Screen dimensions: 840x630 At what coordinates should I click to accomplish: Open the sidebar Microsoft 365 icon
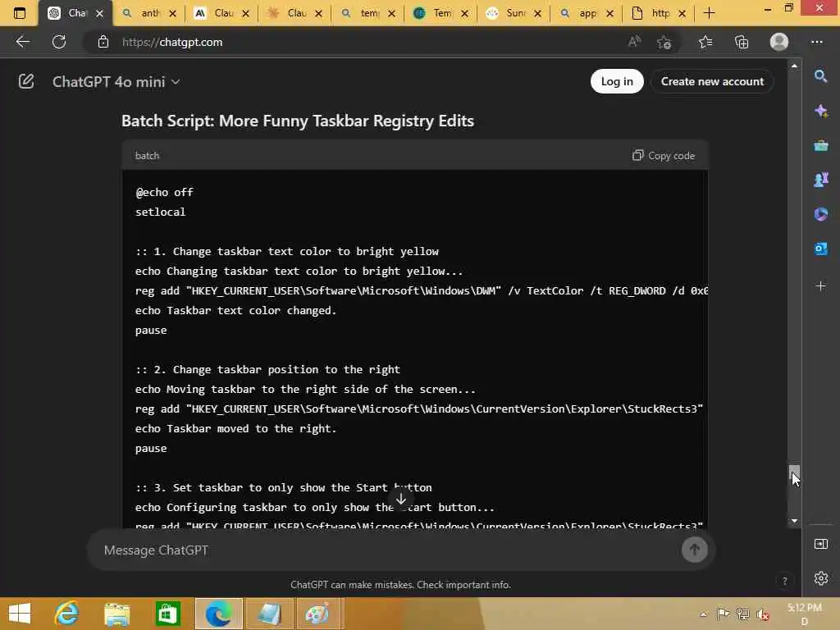point(820,214)
